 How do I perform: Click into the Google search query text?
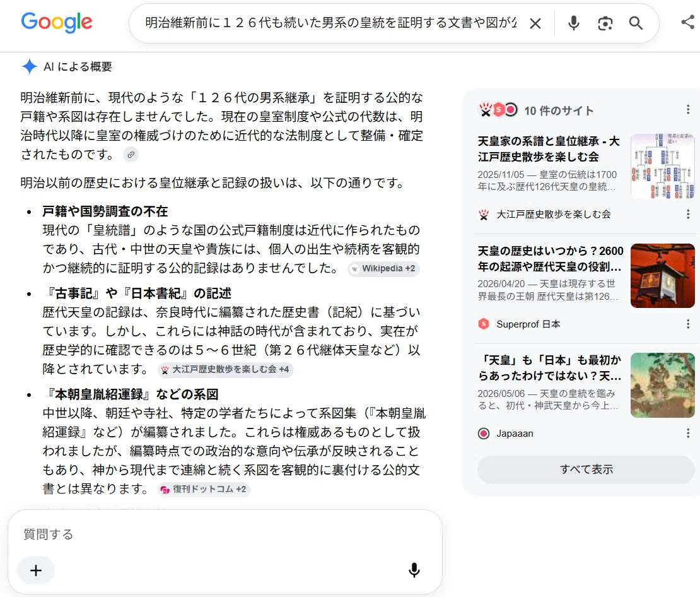[331, 23]
